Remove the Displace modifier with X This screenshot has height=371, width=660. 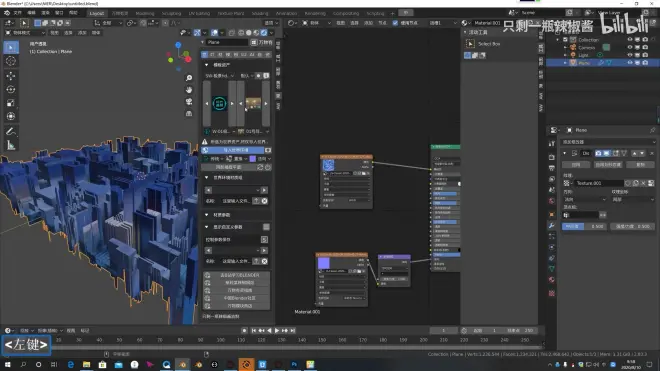(652, 153)
